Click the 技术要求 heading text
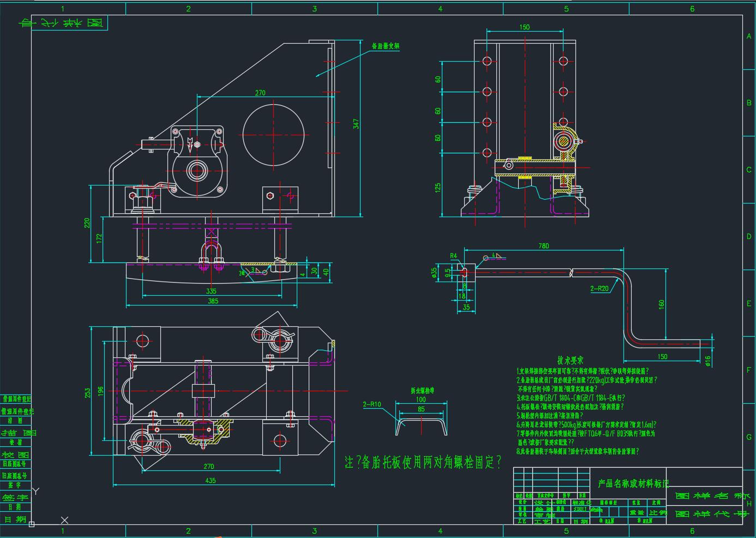The image size is (756, 538). pos(570,361)
